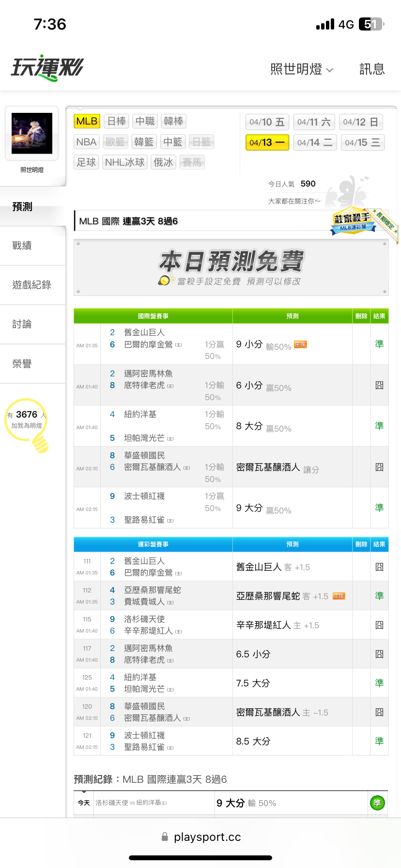Open the 玩運彩 logo home link

point(47,68)
